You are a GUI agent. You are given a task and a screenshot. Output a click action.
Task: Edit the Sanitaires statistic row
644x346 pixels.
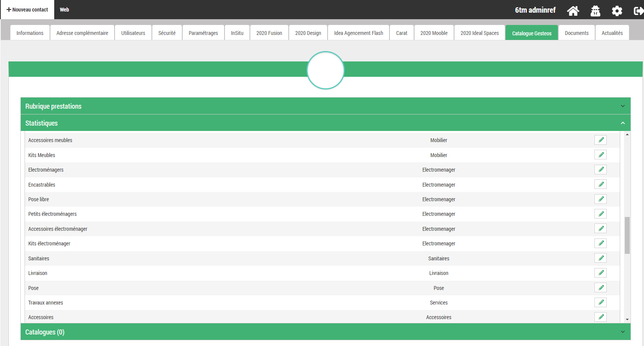[600, 258]
